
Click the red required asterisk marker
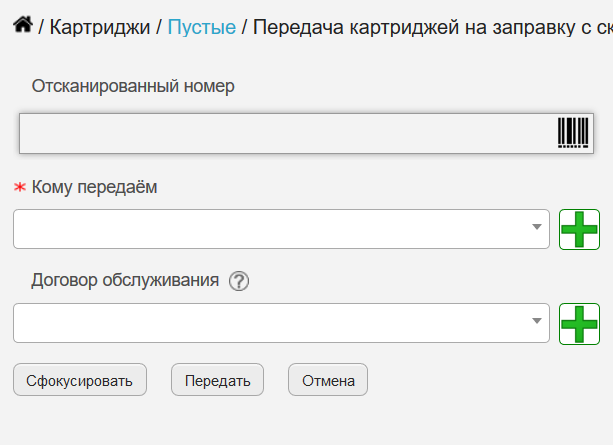pyautogui.click(x=20, y=187)
